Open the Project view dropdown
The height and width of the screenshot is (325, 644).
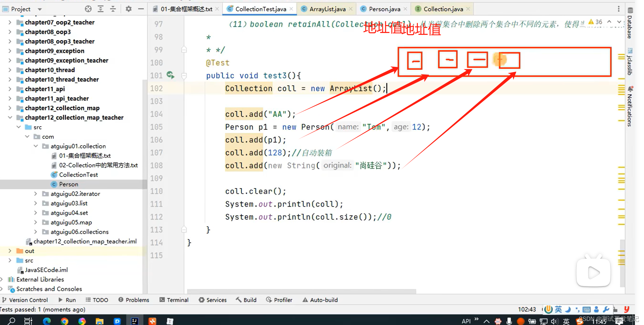[x=40, y=9]
